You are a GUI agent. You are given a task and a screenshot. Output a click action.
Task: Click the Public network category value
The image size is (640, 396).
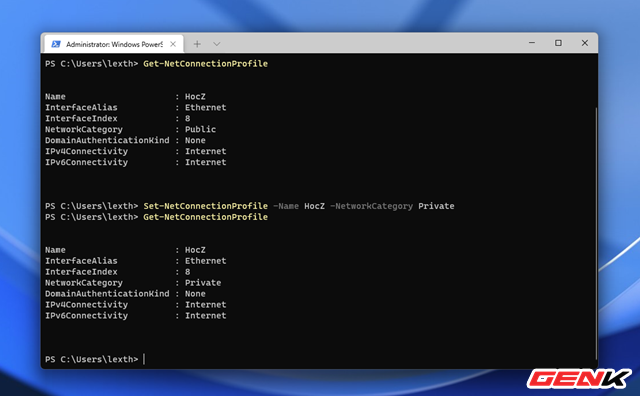click(x=200, y=129)
